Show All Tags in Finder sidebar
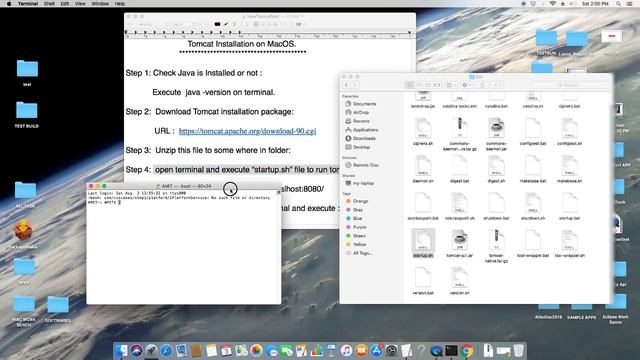This screenshot has height=360, width=640. pos(359,253)
